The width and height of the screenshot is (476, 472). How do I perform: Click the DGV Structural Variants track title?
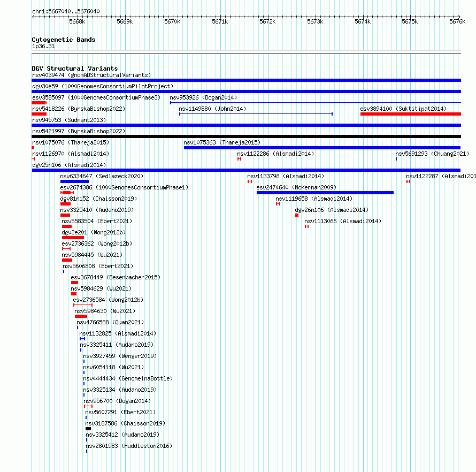(75, 68)
